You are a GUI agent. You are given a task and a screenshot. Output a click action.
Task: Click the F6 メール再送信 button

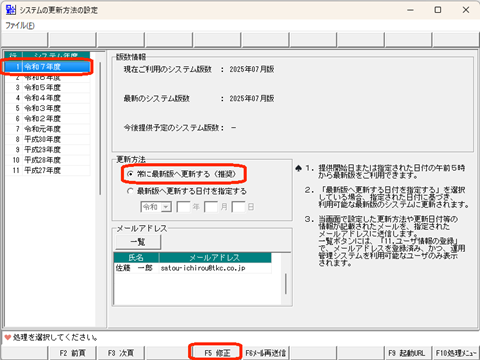[265, 353]
